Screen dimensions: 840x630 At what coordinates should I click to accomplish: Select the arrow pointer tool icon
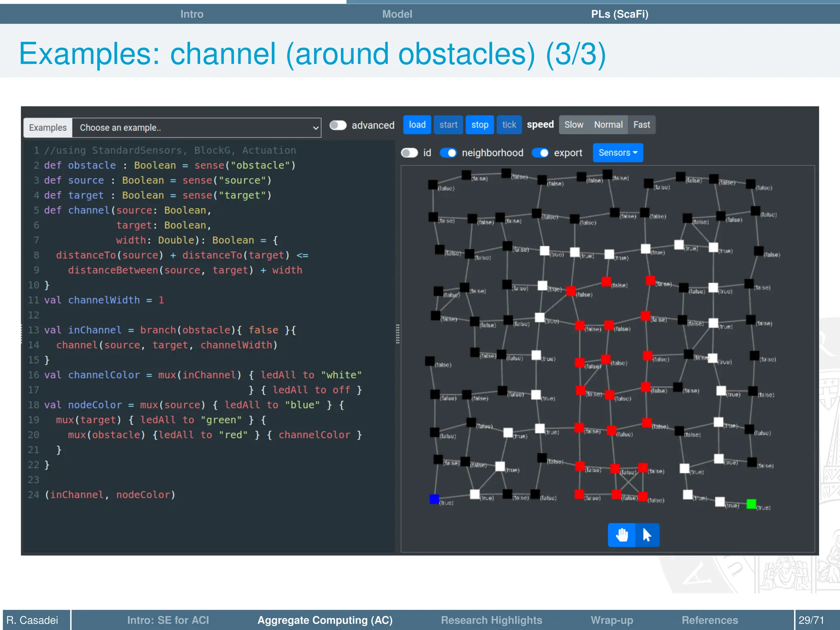tap(647, 535)
